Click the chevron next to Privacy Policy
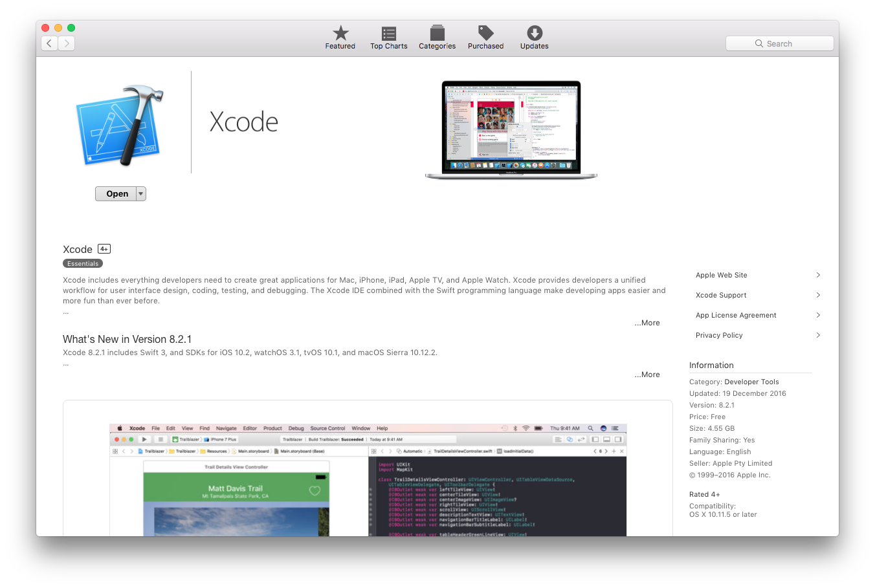 click(818, 335)
